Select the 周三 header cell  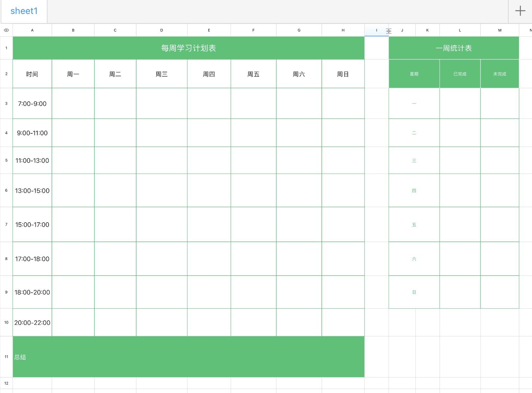coord(162,74)
